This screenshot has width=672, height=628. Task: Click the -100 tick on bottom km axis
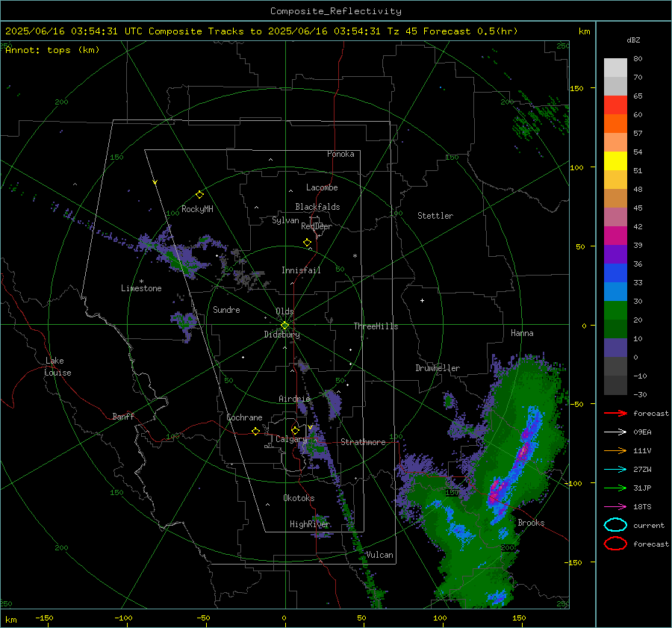click(123, 618)
